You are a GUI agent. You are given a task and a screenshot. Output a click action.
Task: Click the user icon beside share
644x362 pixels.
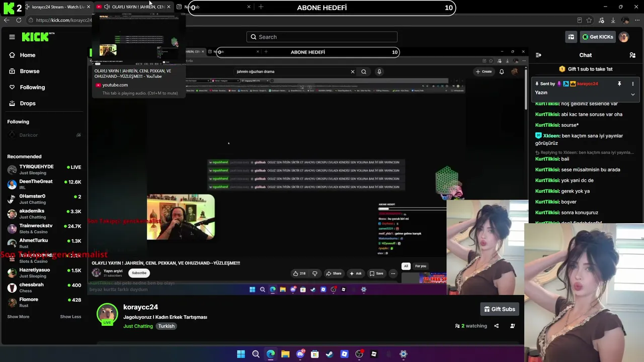(x=512, y=326)
